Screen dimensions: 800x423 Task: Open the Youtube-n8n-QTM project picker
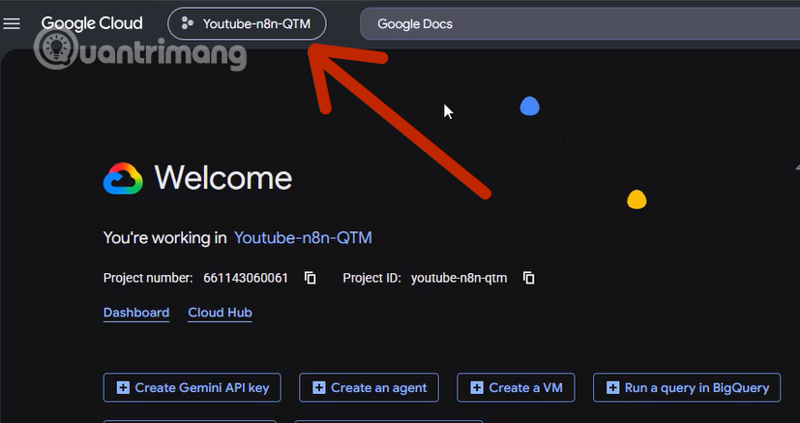click(x=247, y=23)
